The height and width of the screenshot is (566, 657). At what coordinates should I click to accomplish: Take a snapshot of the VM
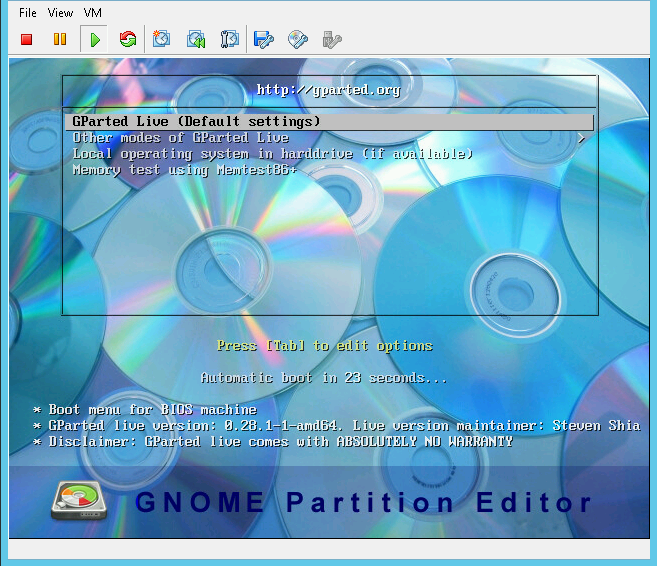click(x=161, y=39)
